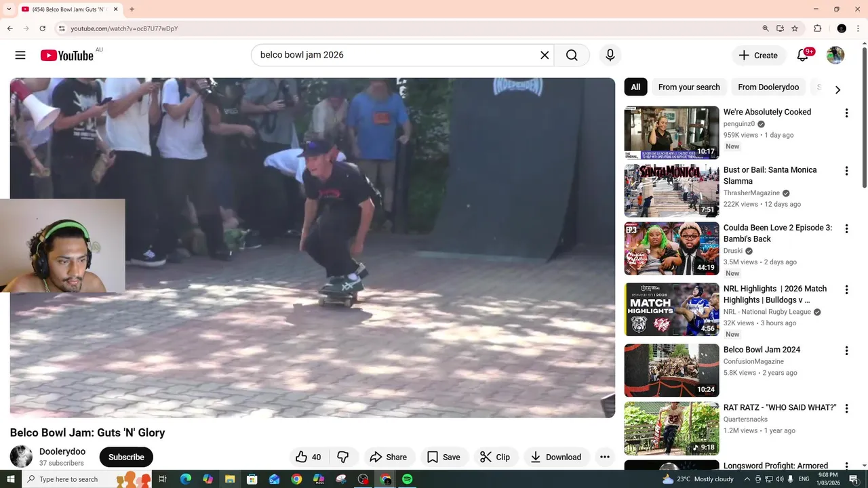
Task: Open options for Belco Bowl Jam 2024
Action: coord(846,350)
